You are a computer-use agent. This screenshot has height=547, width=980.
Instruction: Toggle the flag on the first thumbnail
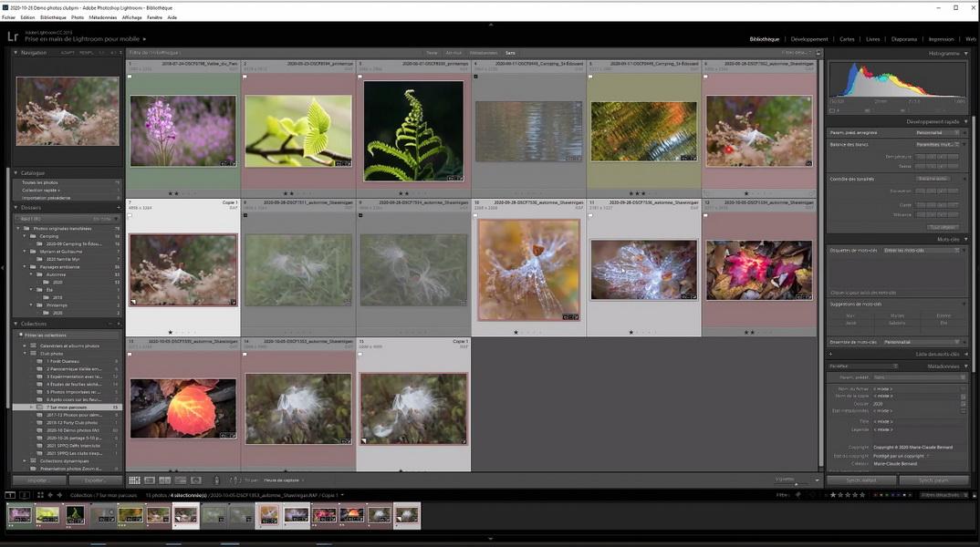click(x=130, y=77)
